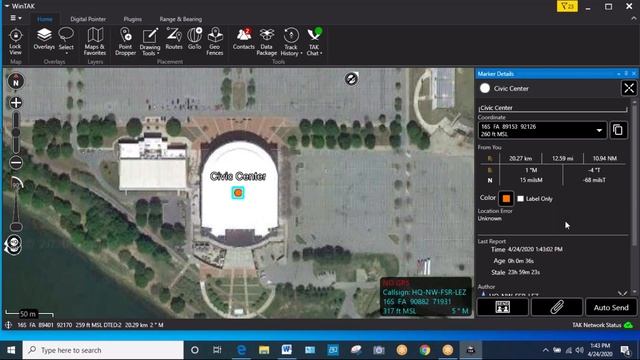Open the Marker Details pane options arrow
The height and width of the screenshot is (360, 640).
[x=619, y=73]
